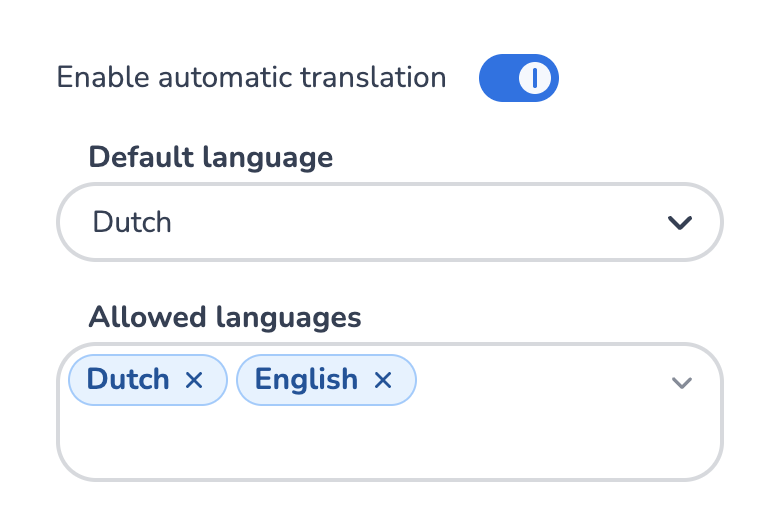Open the Default language dropdown
The image size is (774, 528).
(390, 222)
